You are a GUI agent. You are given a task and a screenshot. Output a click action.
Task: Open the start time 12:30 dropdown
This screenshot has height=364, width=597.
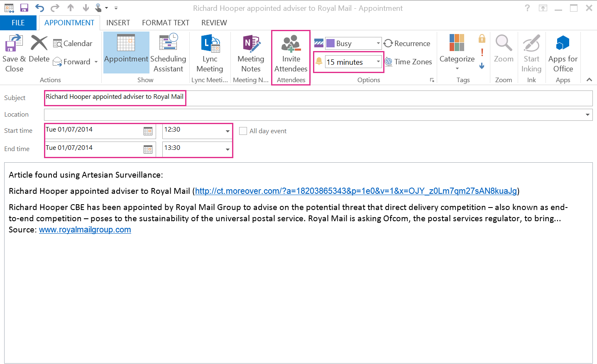coord(228,131)
